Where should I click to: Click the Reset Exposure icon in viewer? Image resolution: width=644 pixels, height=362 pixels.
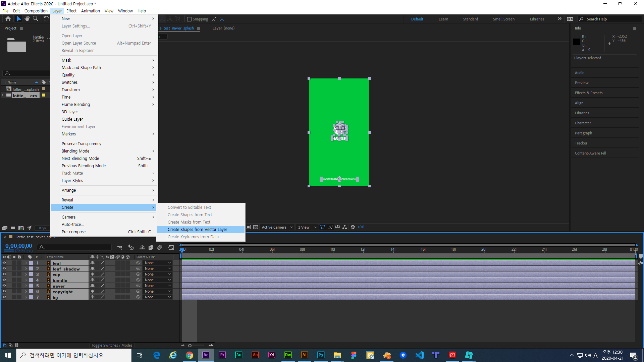(x=353, y=227)
